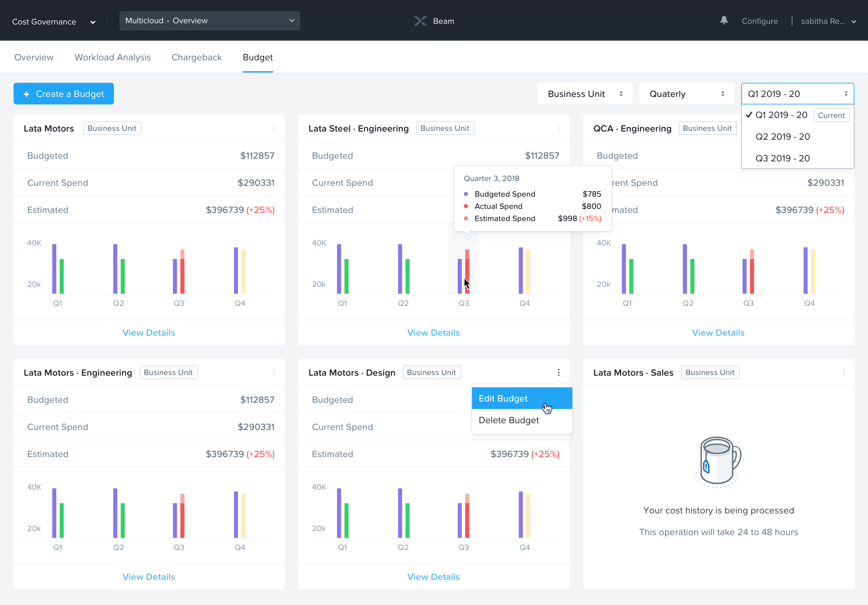Image resolution: width=868 pixels, height=605 pixels.
Task: Choose Delete Budget from the context menu
Action: pos(509,420)
